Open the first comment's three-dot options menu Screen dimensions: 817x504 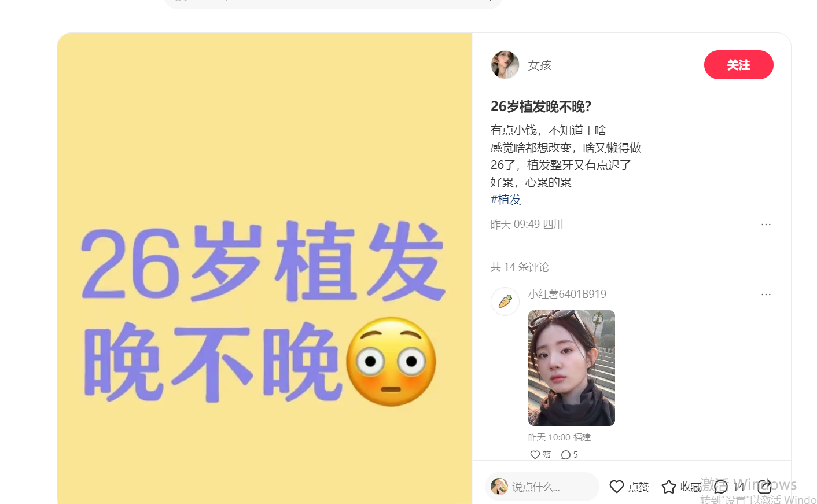pos(766,295)
